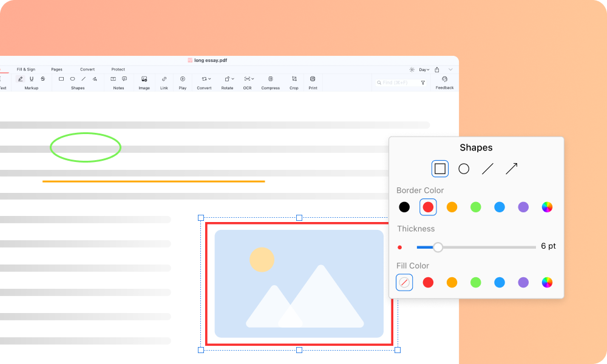Select the green border color swatch
607x364 pixels.
click(476, 207)
